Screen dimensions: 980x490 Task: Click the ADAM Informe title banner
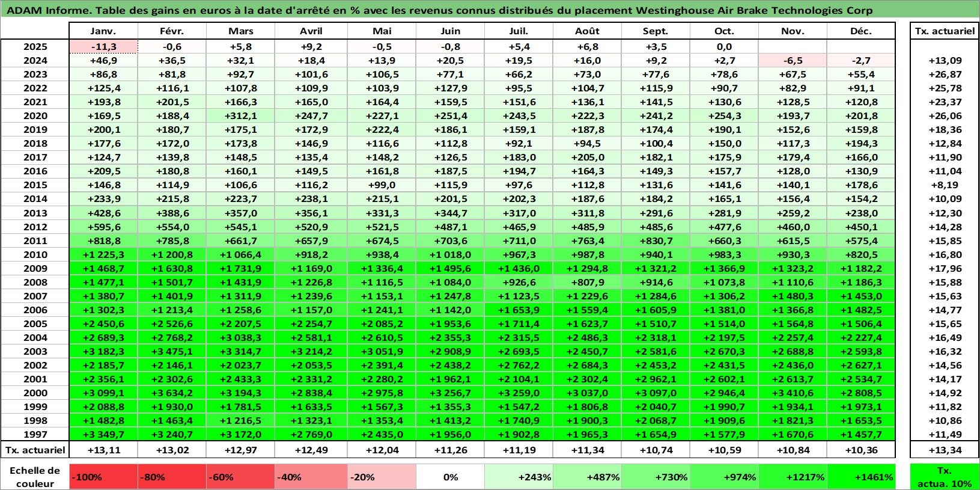(x=490, y=10)
